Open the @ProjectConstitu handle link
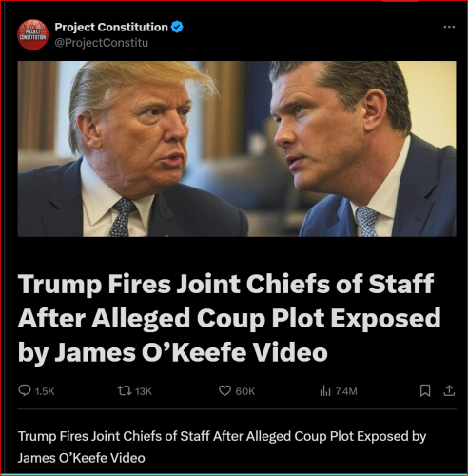The image size is (468, 476). coord(102,43)
